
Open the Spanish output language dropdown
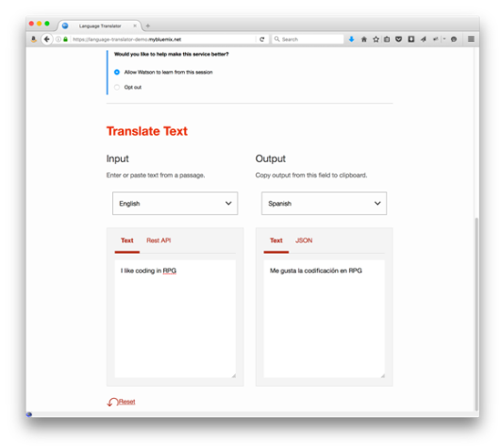(324, 203)
